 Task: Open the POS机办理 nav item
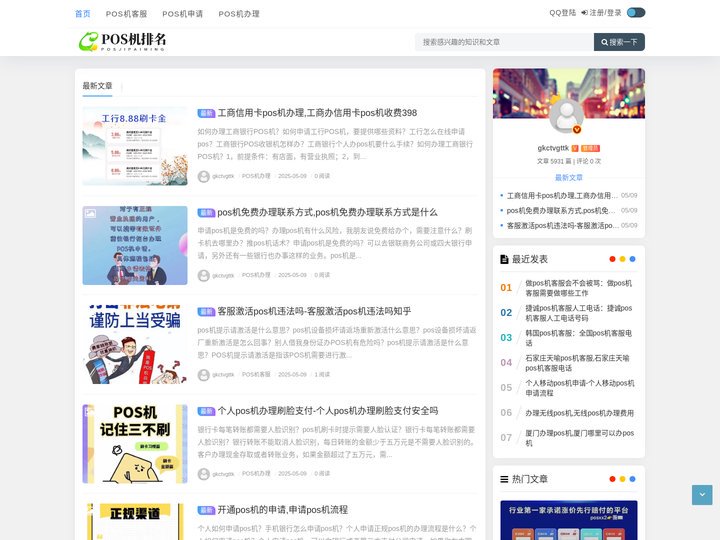tap(239, 14)
